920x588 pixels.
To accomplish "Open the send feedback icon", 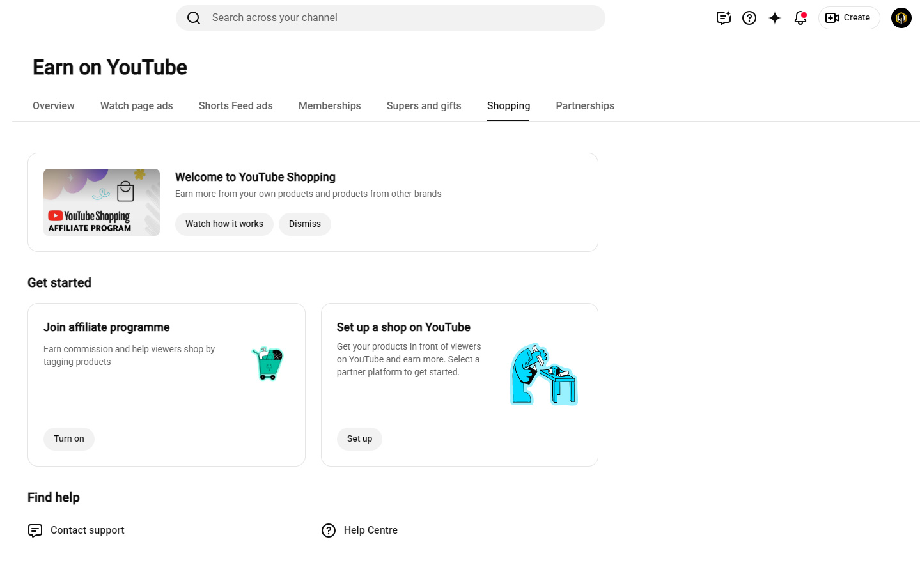I will [724, 18].
